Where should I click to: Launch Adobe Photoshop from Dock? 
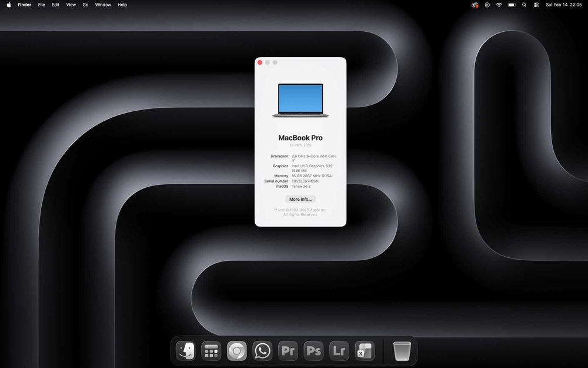click(313, 351)
